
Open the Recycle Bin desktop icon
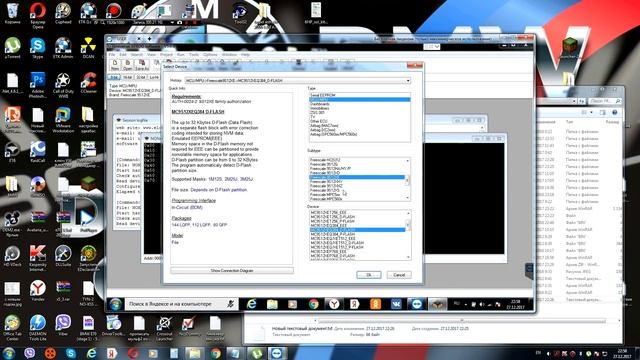[13, 13]
